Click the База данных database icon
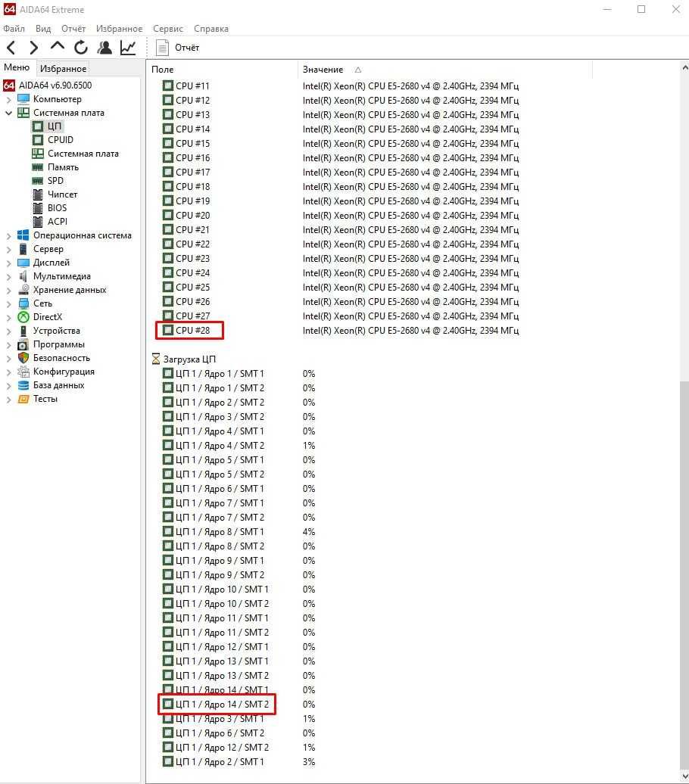The height and width of the screenshot is (784, 689). (23, 385)
